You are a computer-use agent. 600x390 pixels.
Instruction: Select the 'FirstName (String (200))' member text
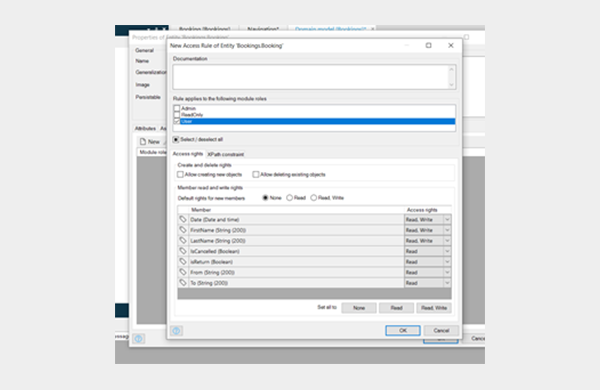218,230
